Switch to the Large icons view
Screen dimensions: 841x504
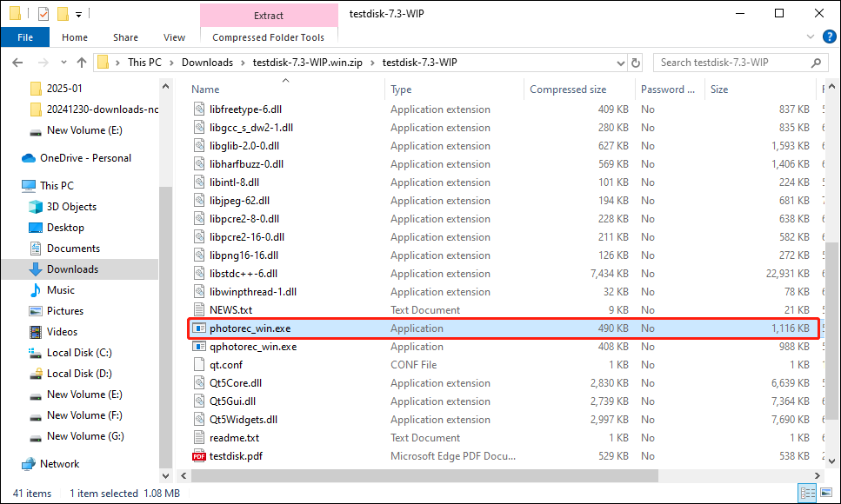click(x=826, y=493)
